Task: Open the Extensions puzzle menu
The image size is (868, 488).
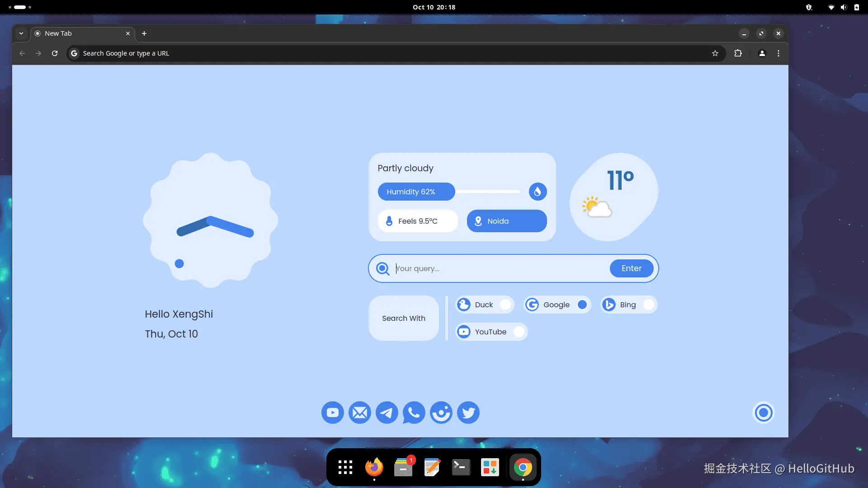Action: 738,53
